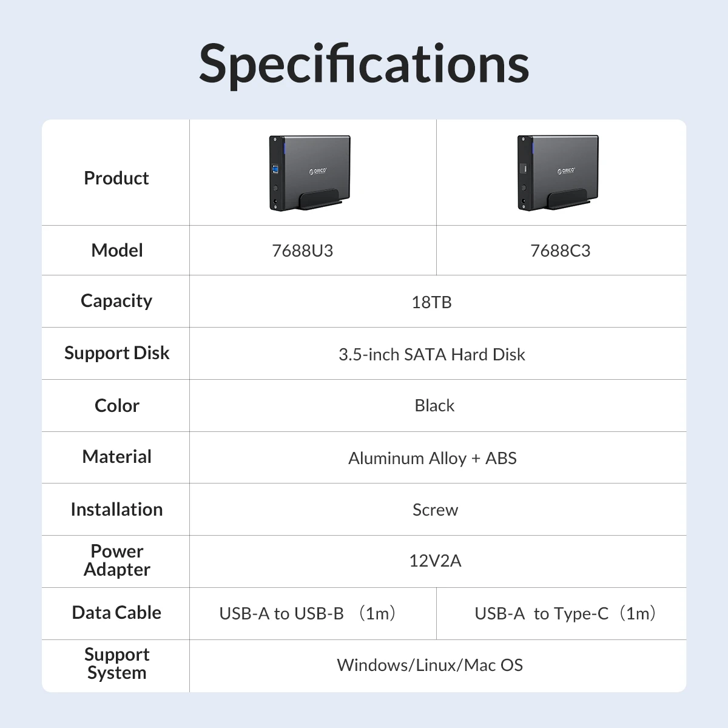Click the 7688U3 enclosure product image

pyautogui.click(x=310, y=174)
